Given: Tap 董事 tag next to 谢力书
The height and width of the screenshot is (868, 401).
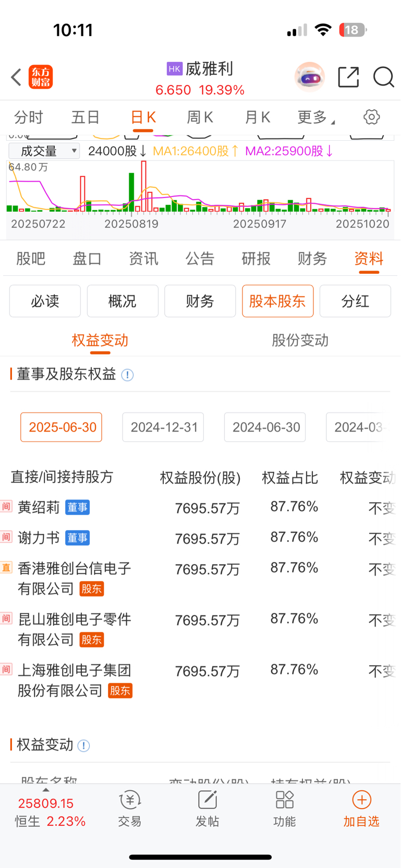Looking at the screenshot, I should 77,538.
